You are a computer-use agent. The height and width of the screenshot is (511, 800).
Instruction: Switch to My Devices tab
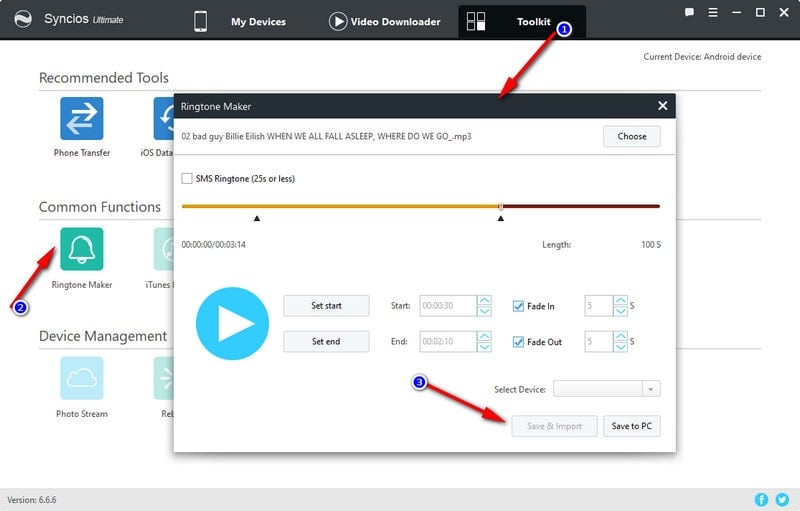[258, 22]
